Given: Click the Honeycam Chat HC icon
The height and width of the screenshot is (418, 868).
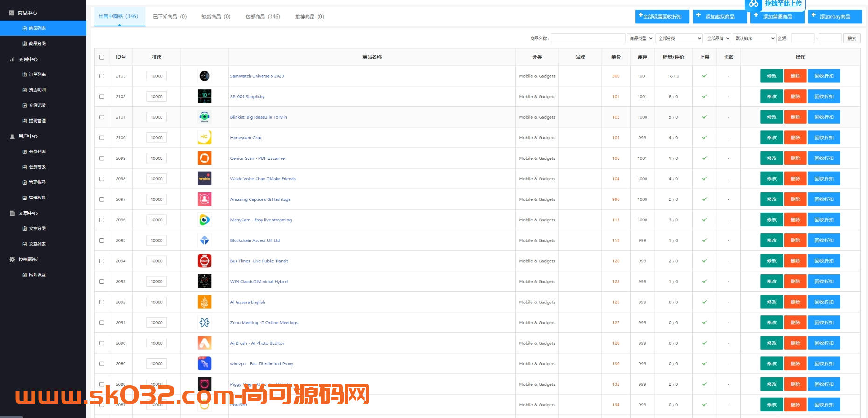Looking at the screenshot, I should (204, 137).
